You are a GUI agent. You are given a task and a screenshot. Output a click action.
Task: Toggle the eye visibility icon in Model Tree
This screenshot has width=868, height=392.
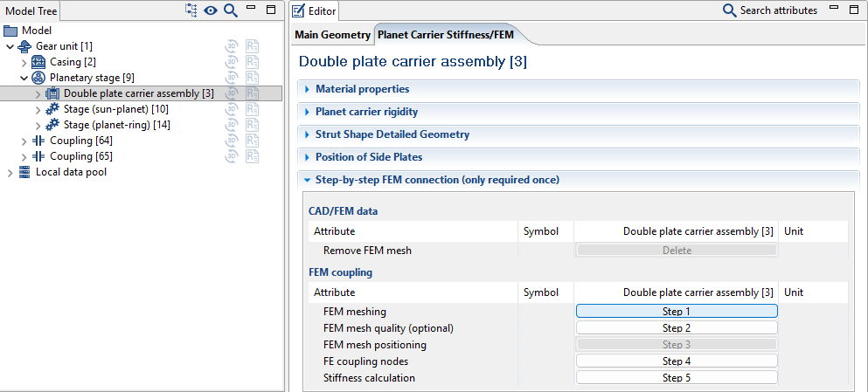(x=211, y=10)
